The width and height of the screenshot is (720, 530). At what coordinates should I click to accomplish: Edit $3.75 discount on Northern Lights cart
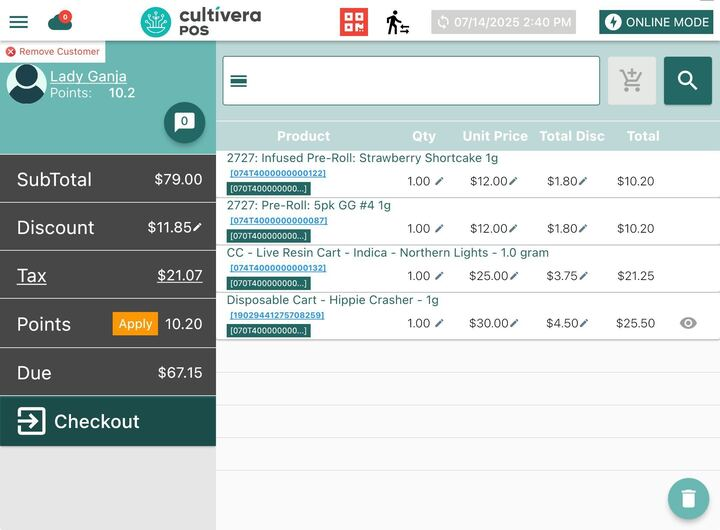click(583, 276)
